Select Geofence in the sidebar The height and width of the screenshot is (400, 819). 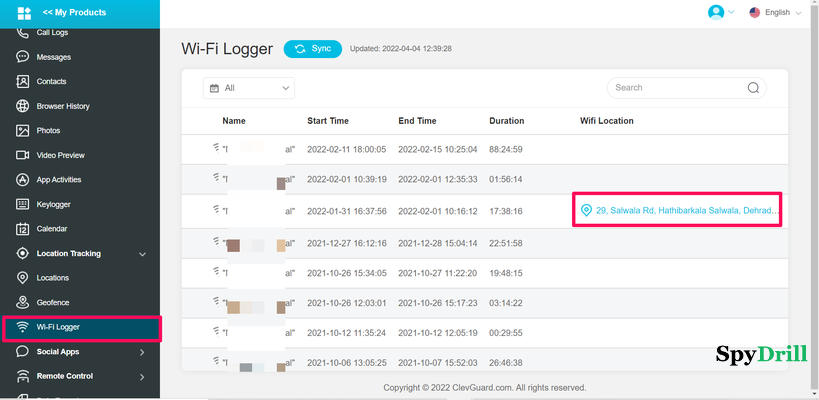pos(52,302)
